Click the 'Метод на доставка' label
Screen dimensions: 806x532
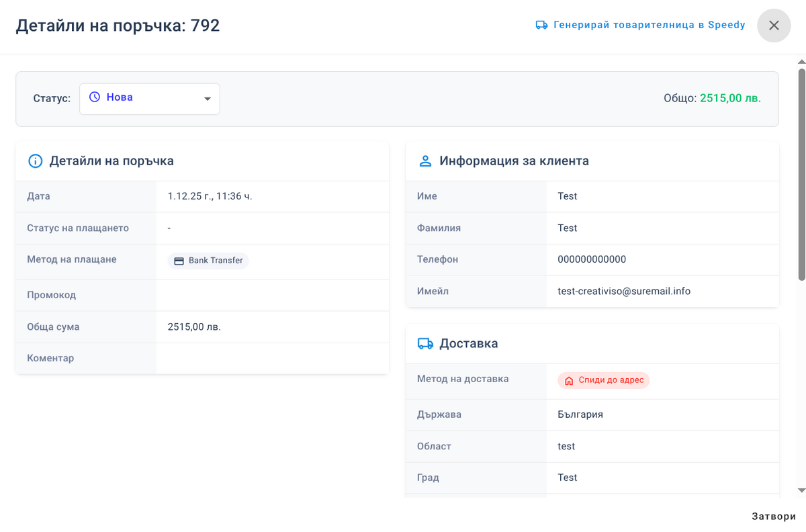[x=463, y=379]
